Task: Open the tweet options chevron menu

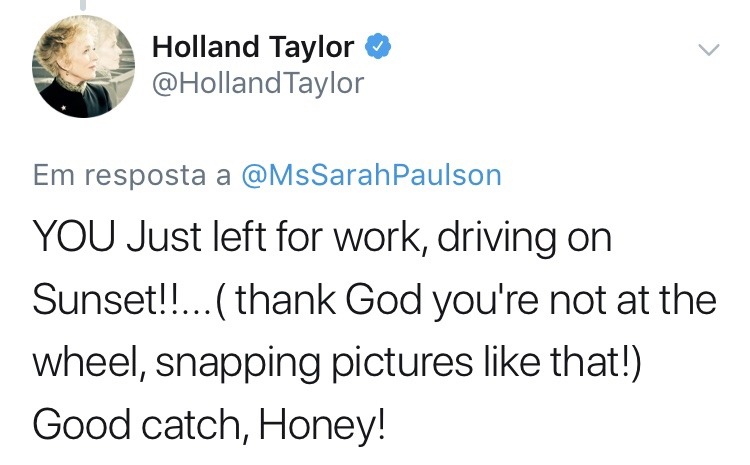Action: point(707,49)
